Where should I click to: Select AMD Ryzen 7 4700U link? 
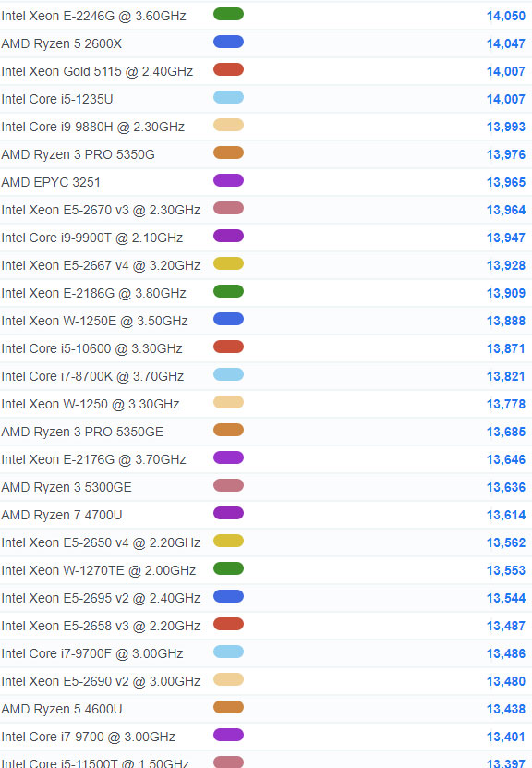[x=62, y=515]
